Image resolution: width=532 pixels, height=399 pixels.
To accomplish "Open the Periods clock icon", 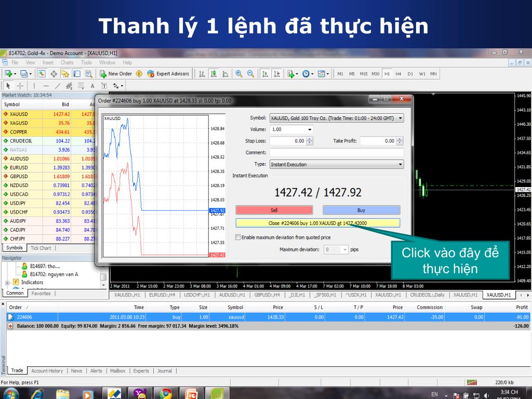I will click(x=307, y=74).
